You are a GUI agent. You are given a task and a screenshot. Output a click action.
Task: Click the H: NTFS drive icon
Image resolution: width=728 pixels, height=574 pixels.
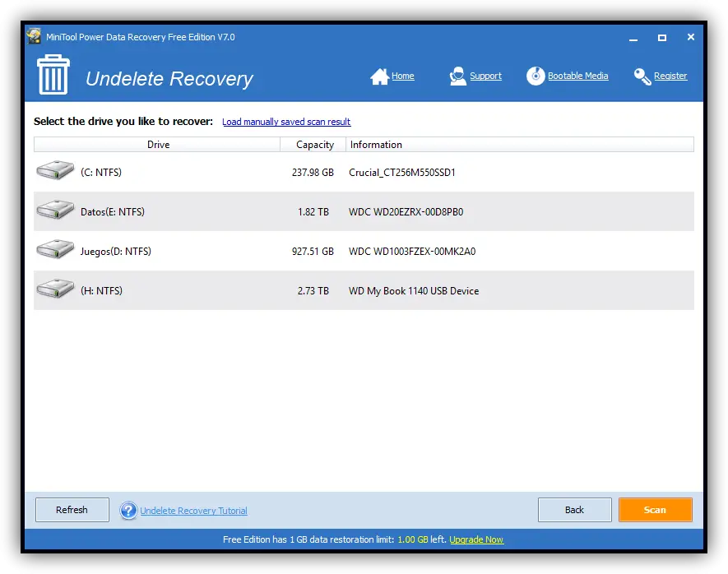pyautogui.click(x=55, y=289)
